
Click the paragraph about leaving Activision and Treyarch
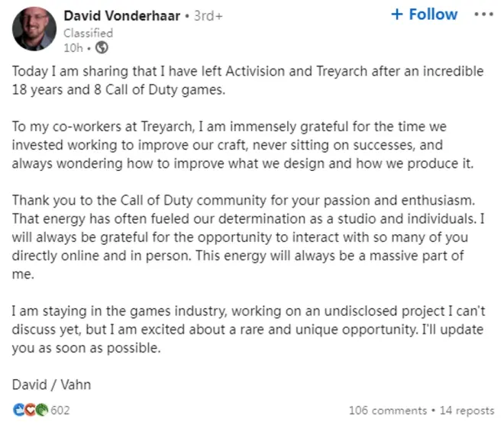[x=247, y=80]
